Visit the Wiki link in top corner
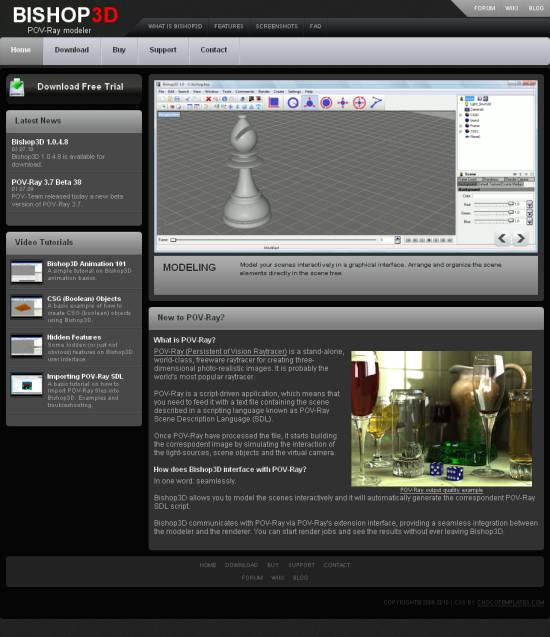 [x=511, y=8]
